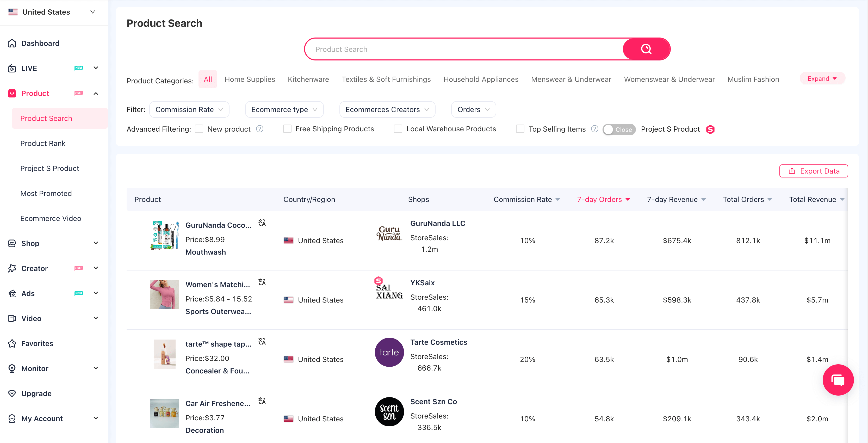Image resolution: width=868 pixels, height=443 pixels.
Task: Click the help icon next to New product
Action: (259, 129)
